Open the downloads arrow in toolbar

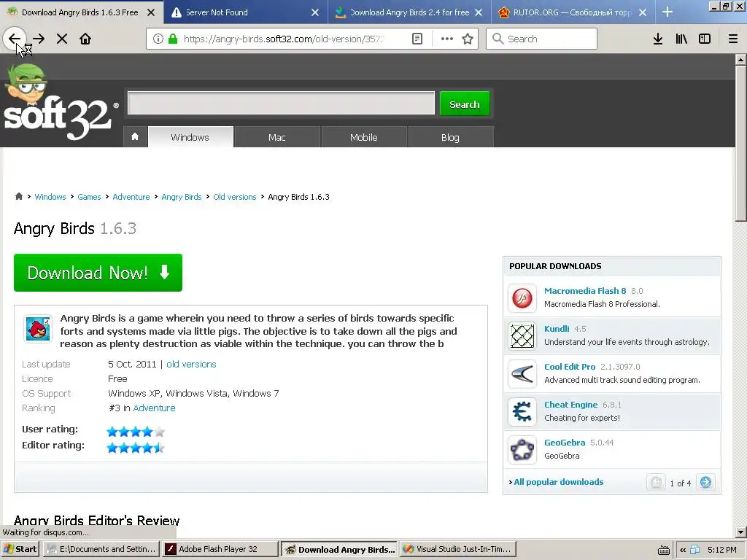(658, 39)
